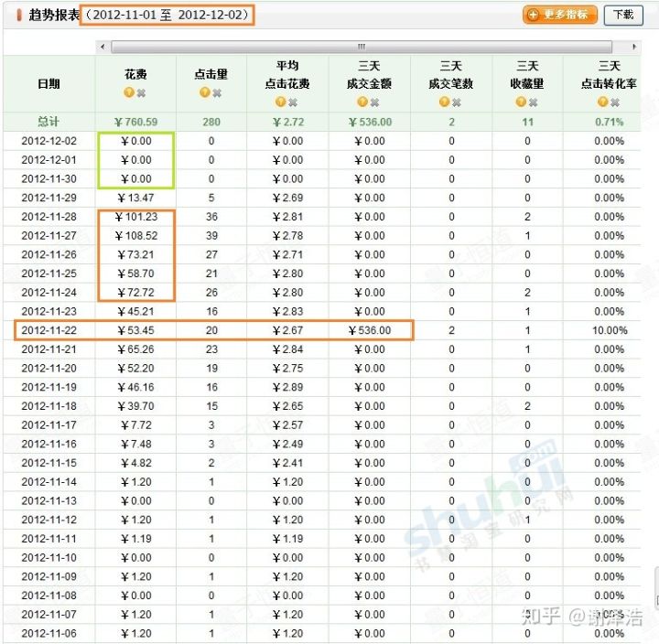Click total conversion rate 0.71%
Image resolution: width=659 pixels, height=644 pixels.
610,122
